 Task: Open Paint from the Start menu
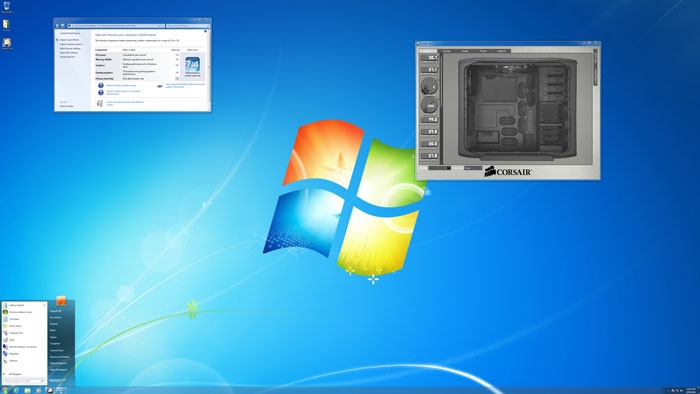click(x=11, y=340)
